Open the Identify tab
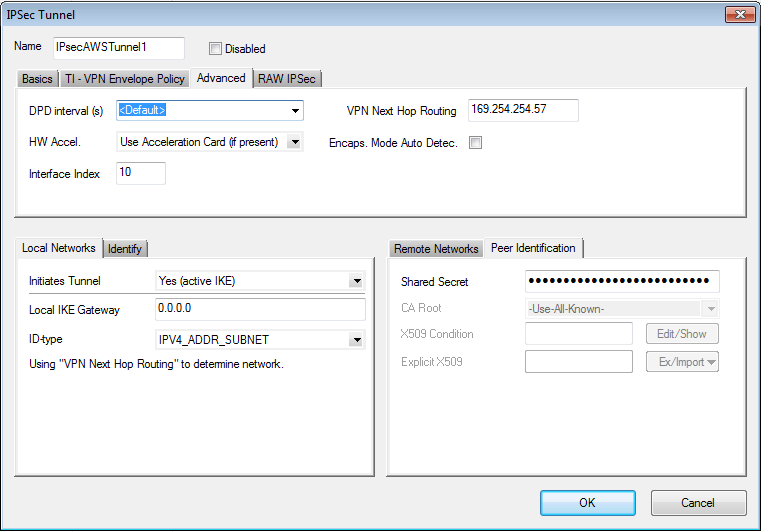The image size is (761, 532). pyautogui.click(x=125, y=249)
